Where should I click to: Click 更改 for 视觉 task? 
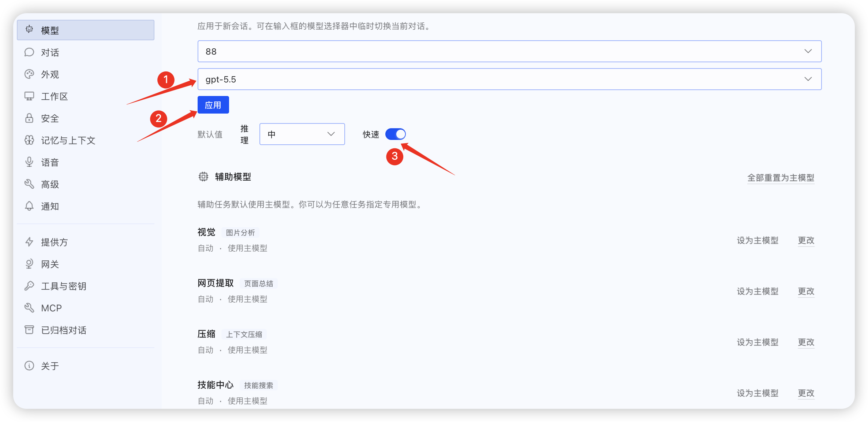click(x=806, y=240)
